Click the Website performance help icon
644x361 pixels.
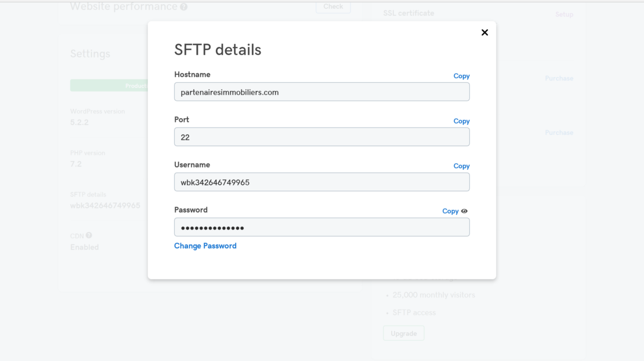pyautogui.click(x=184, y=7)
